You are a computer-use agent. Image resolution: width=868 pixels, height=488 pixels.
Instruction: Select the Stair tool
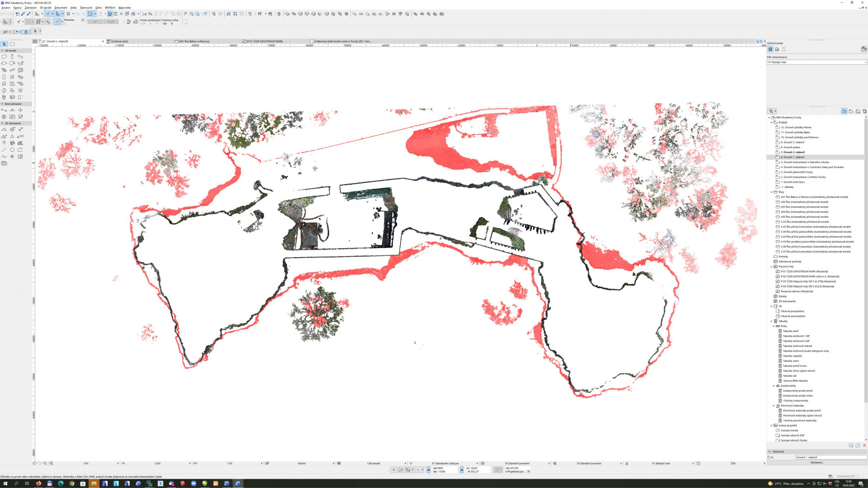[x=4, y=70]
